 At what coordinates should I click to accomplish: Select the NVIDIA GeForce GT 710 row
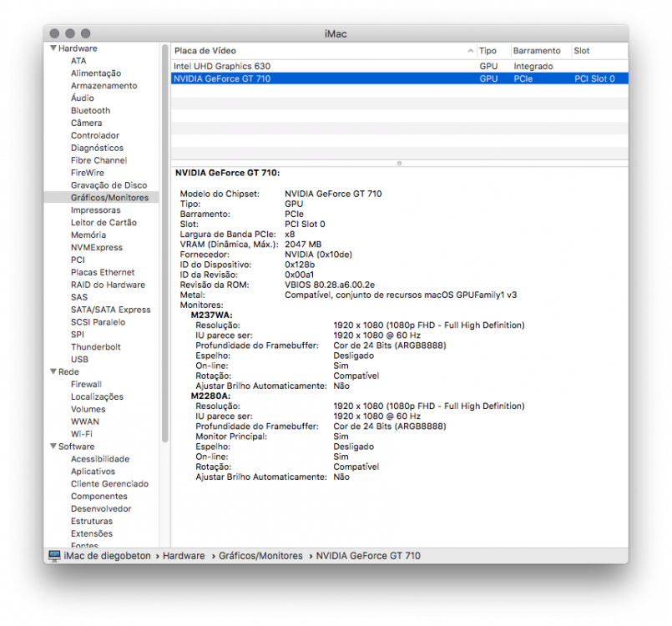tap(399, 78)
